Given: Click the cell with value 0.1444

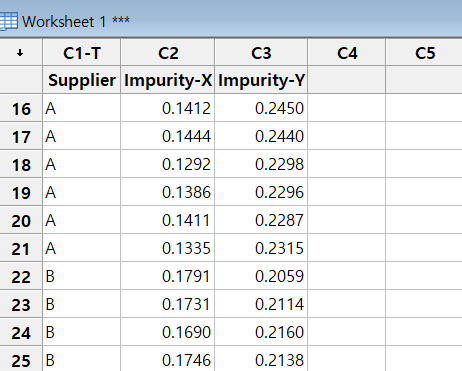Looking at the screenshot, I should [x=168, y=136].
